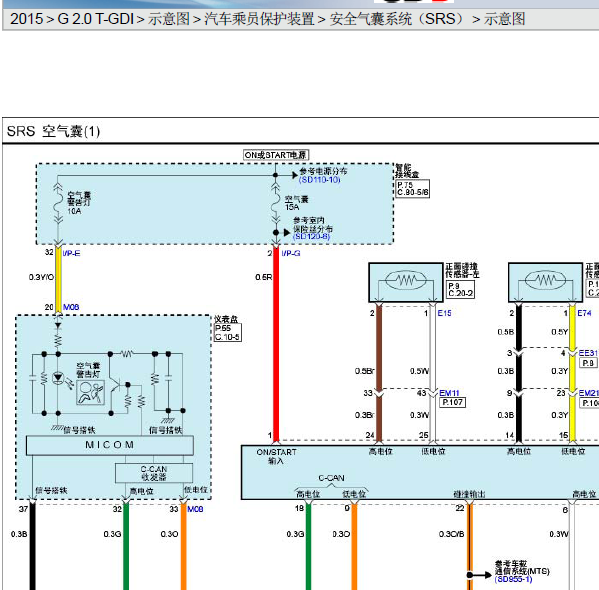Click the M08 connector link beside pin 20
599x590 pixels.
pos(71,307)
